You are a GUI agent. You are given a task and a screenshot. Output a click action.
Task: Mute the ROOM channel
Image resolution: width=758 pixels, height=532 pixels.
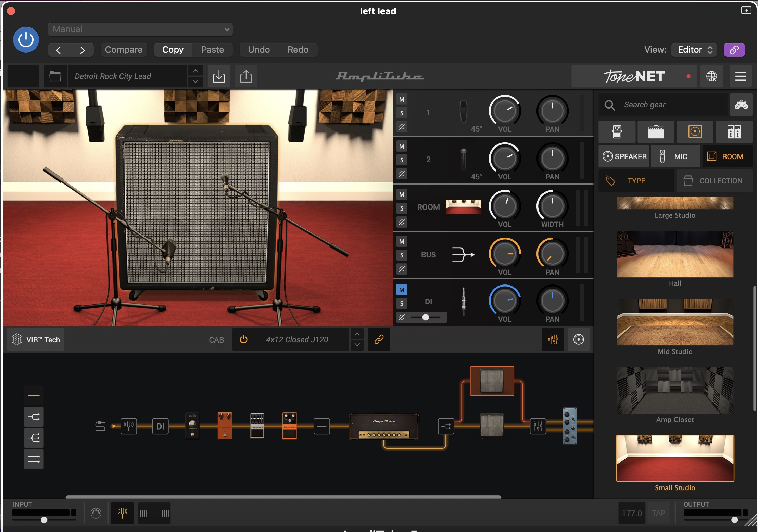(x=402, y=194)
